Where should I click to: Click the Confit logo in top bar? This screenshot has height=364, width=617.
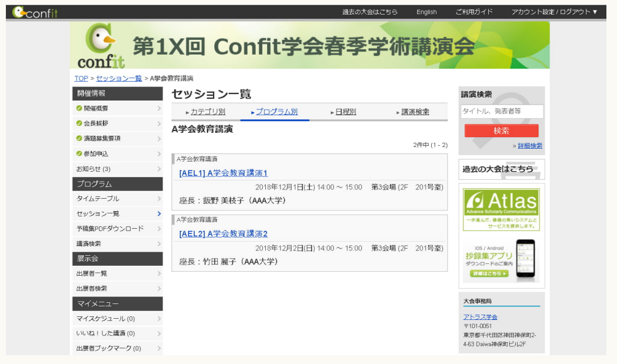(x=35, y=12)
